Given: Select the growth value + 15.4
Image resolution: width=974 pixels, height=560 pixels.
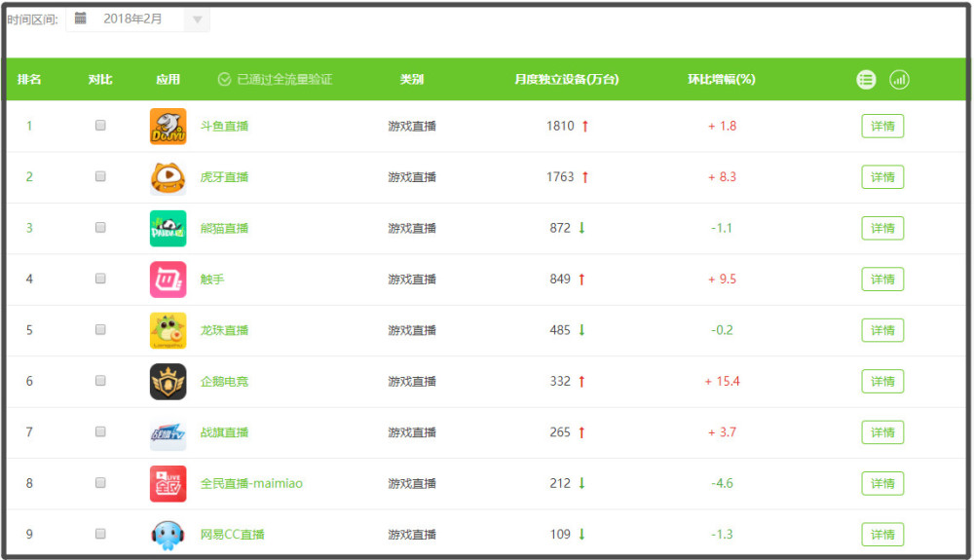Looking at the screenshot, I should [x=722, y=381].
